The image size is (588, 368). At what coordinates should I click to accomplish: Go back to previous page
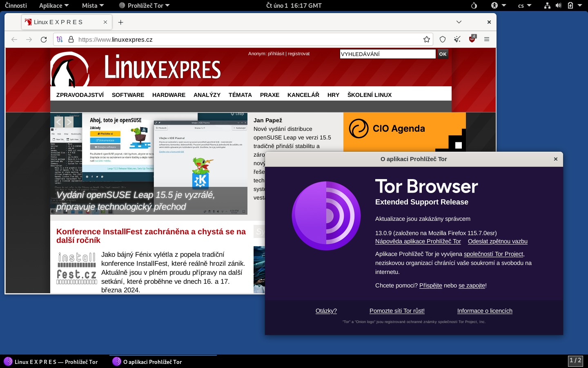click(x=14, y=40)
